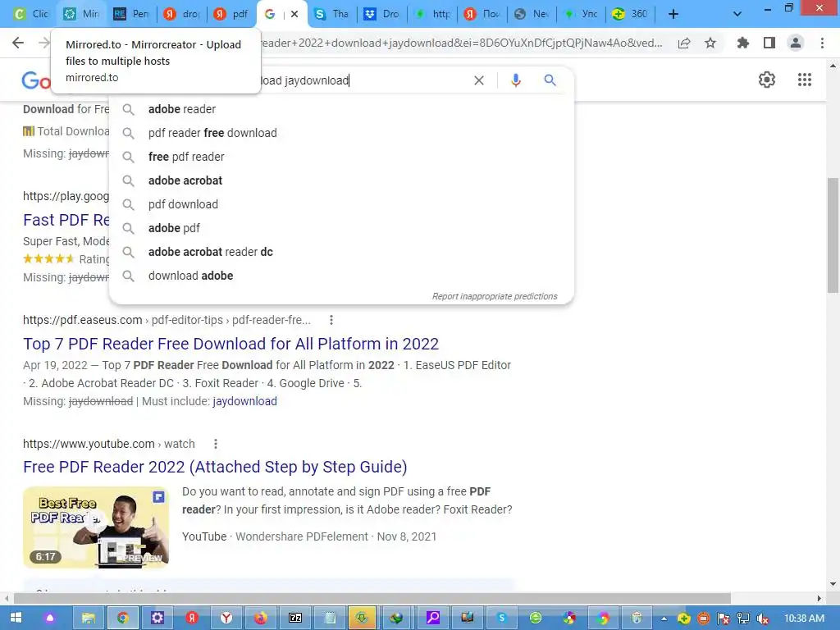
Task: Close the active Google tab
Action: 294,14
